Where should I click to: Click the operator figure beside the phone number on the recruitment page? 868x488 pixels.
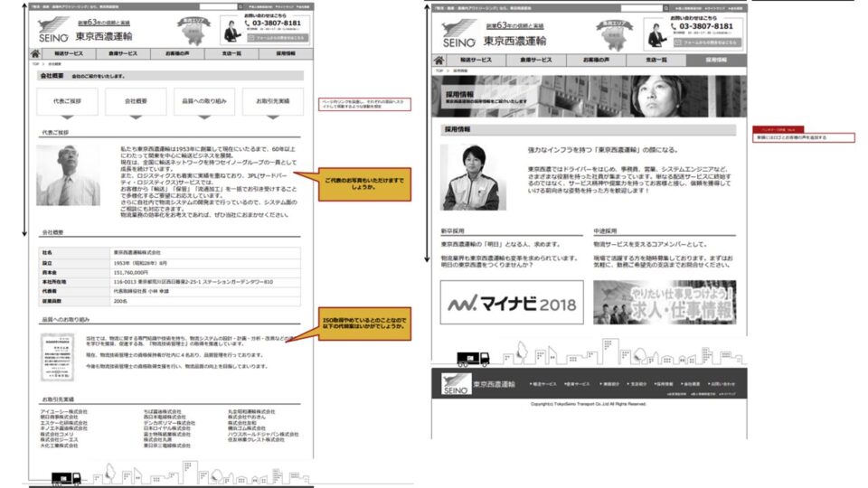click(x=657, y=35)
